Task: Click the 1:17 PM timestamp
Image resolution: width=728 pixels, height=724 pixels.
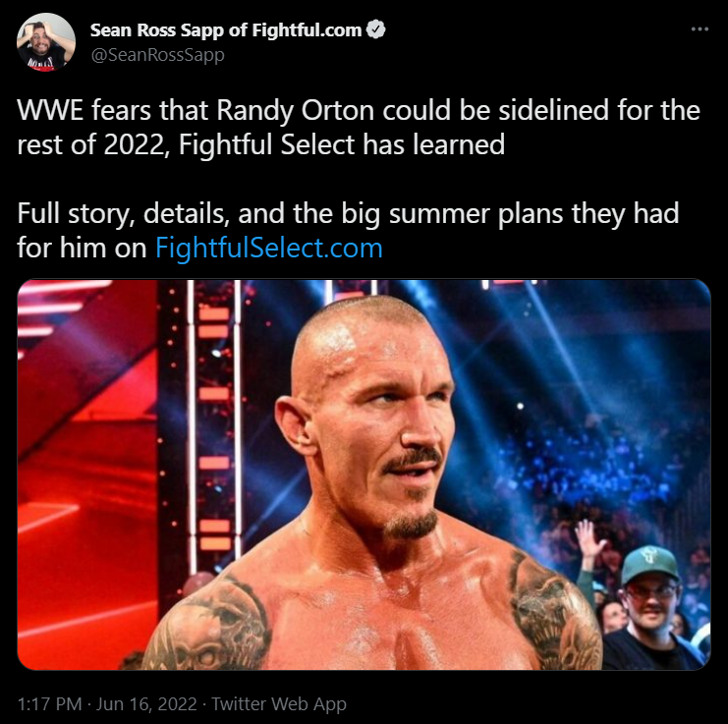Action: (49, 704)
